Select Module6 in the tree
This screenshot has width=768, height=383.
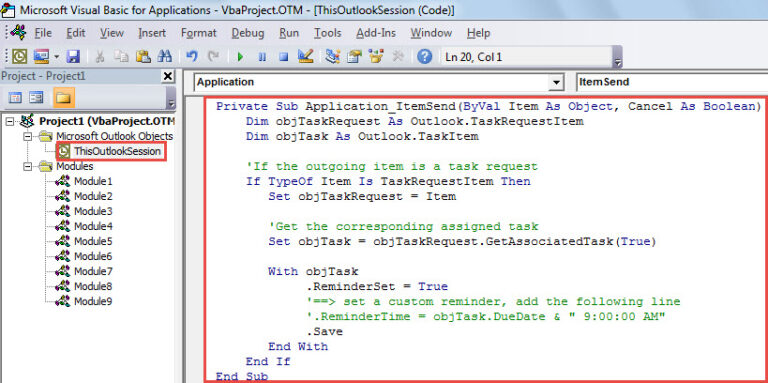93,256
